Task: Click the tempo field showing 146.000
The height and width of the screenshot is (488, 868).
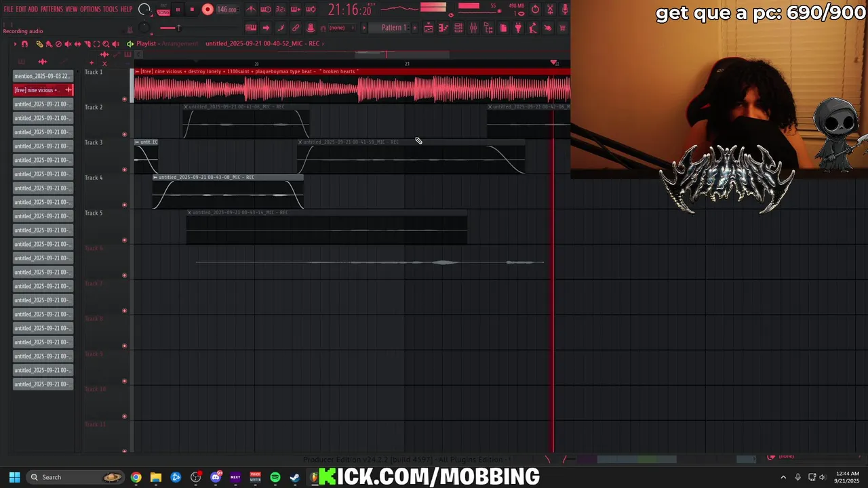Action: click(x=226, y=9)
